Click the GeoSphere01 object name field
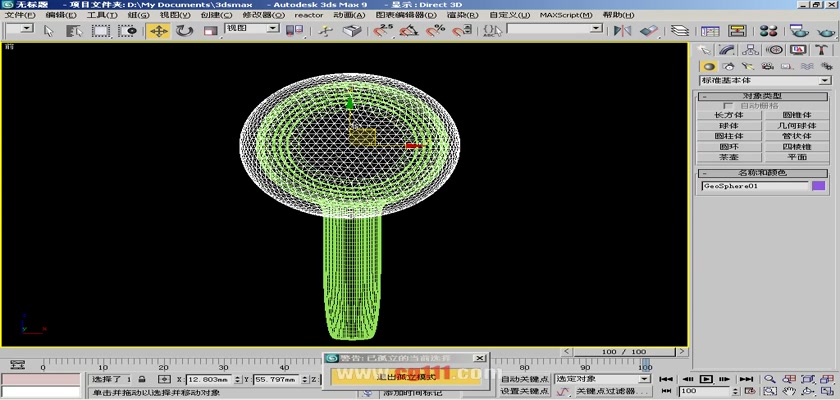 [754, 186]
